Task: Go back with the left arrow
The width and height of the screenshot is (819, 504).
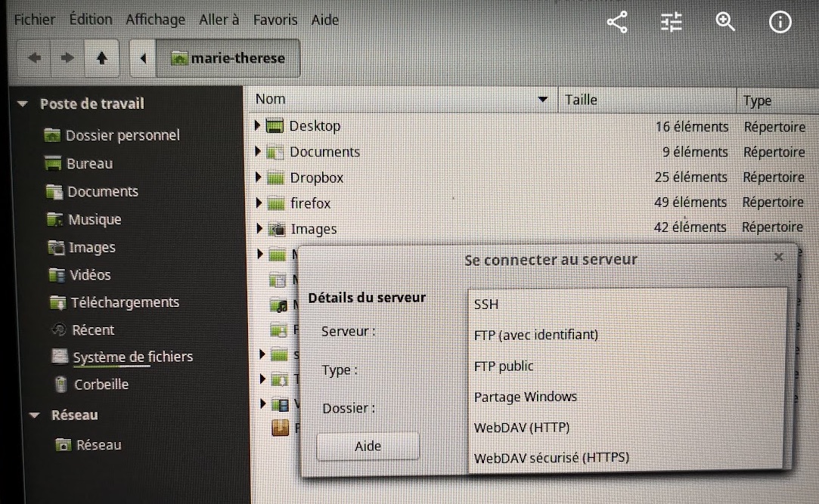Action: pyautogui.click(x=35, y=58)
